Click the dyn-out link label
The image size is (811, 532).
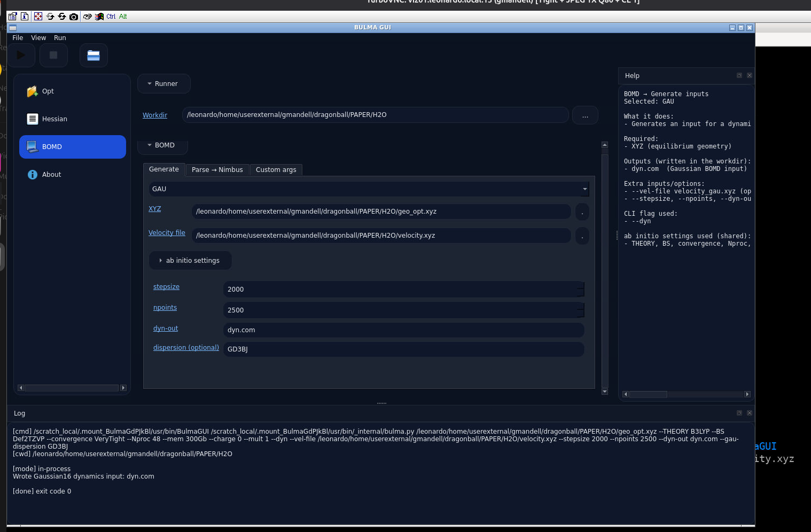166,328
